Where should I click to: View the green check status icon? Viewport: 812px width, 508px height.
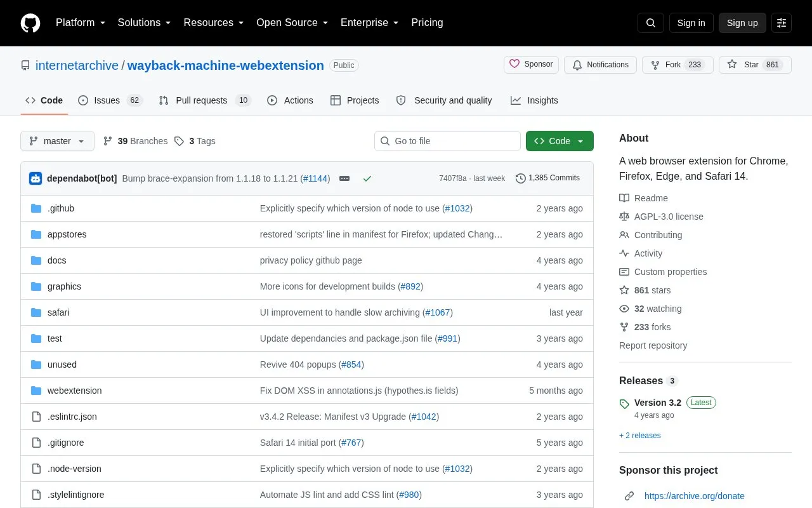point(367,178)
